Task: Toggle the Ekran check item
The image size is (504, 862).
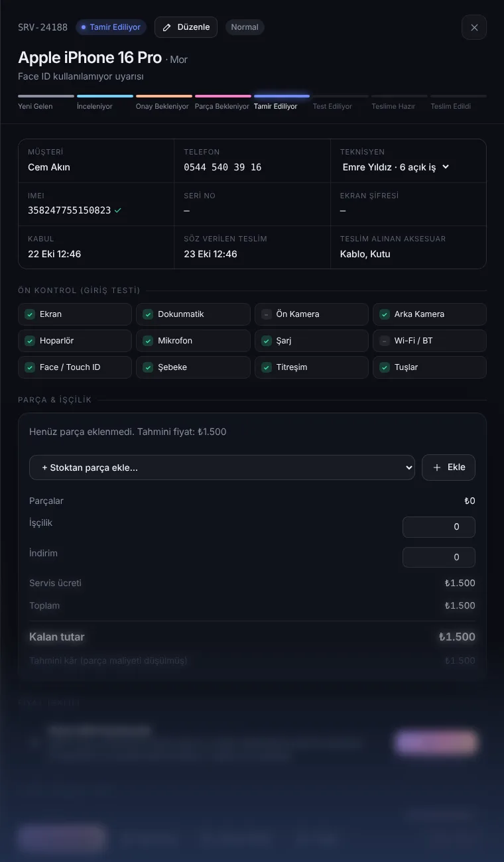Action: coord(75,314)
